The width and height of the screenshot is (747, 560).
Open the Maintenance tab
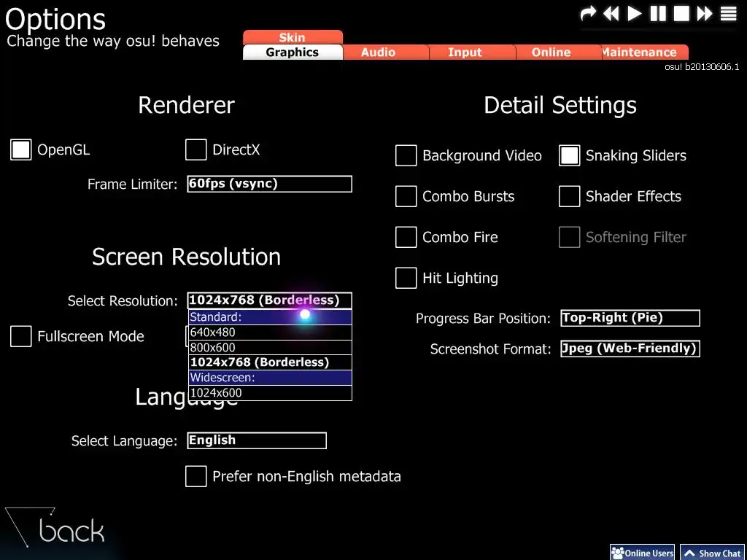tap(645, 52)
